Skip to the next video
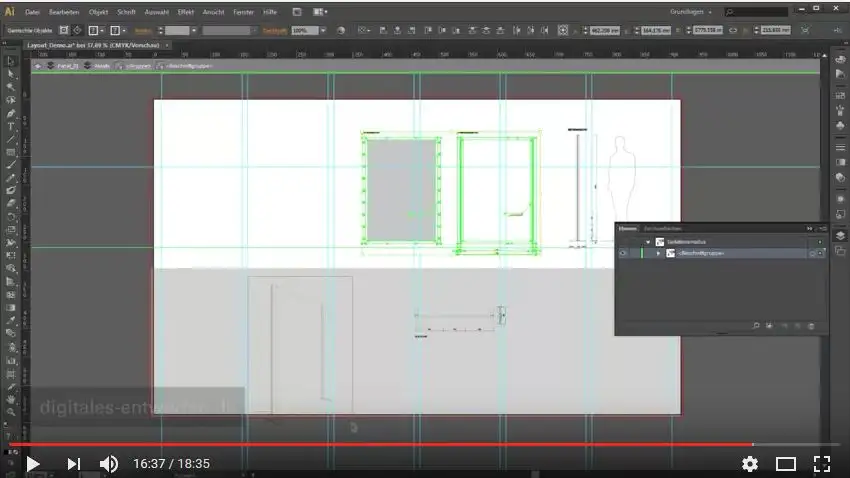 pyautogui.click(x=73, y=464)
